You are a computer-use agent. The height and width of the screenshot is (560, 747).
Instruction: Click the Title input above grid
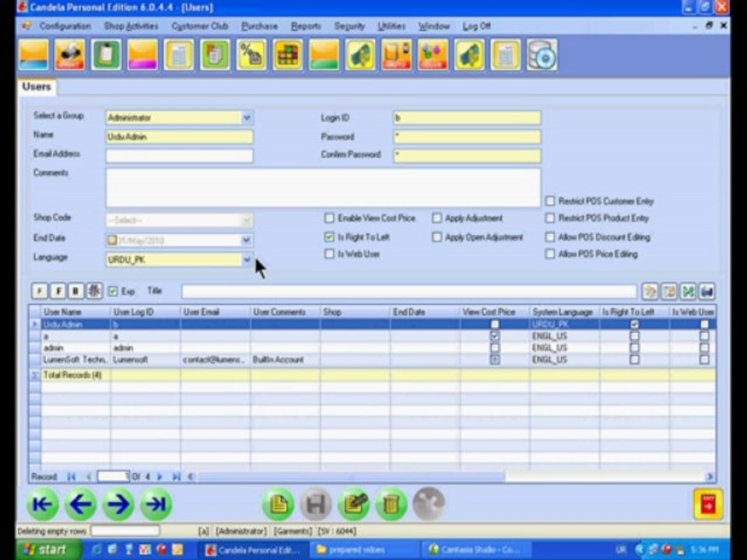(409, 291)
